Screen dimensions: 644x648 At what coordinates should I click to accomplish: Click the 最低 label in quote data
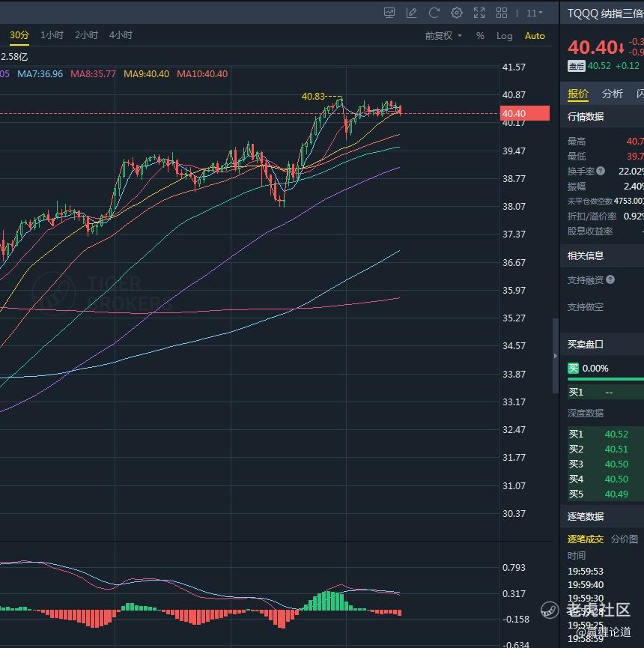coord(577,157)
